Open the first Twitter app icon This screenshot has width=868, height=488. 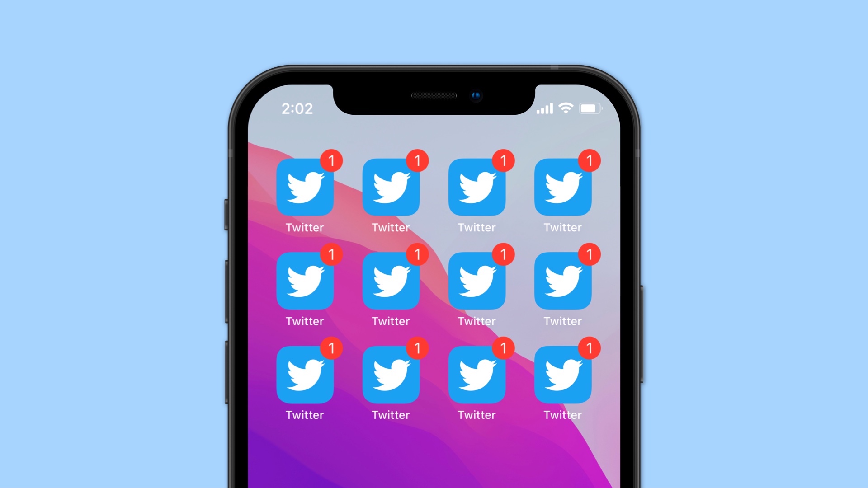[x=304, y=187]
